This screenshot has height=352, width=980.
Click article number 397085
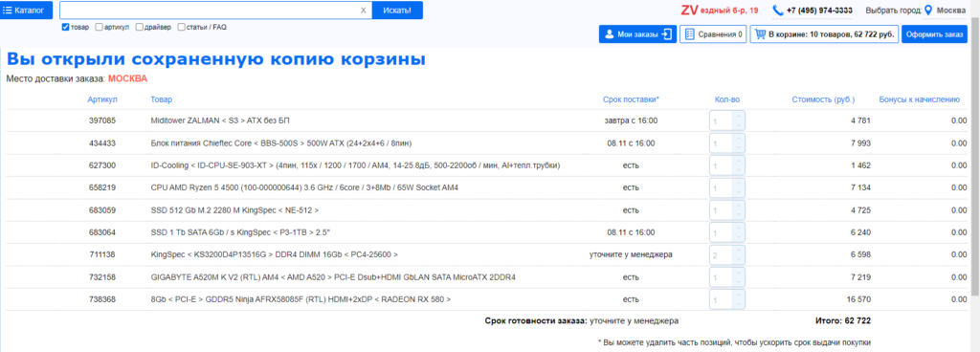coord(102,121)
